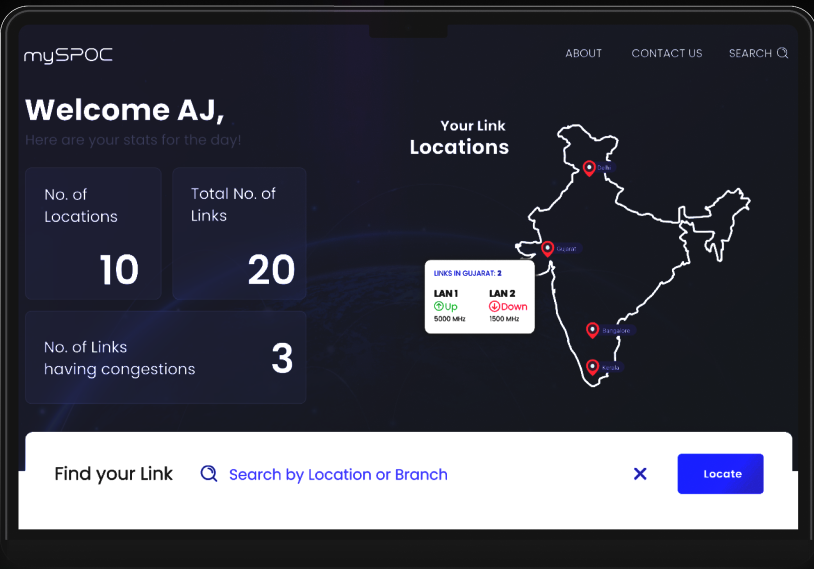
Task: Select the Total No. of Links card
Action: click(x=239, y=233)
